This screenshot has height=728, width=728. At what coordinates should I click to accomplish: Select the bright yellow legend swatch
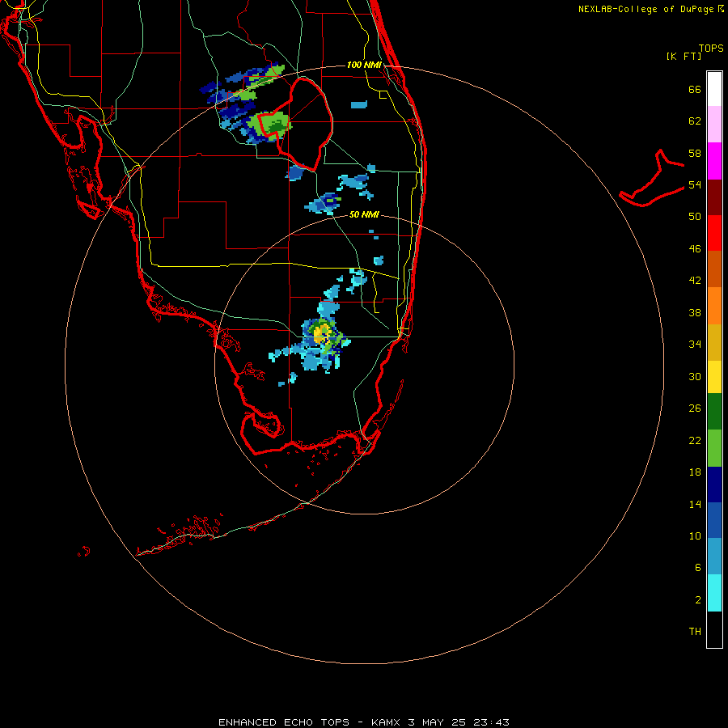point(714,376)
